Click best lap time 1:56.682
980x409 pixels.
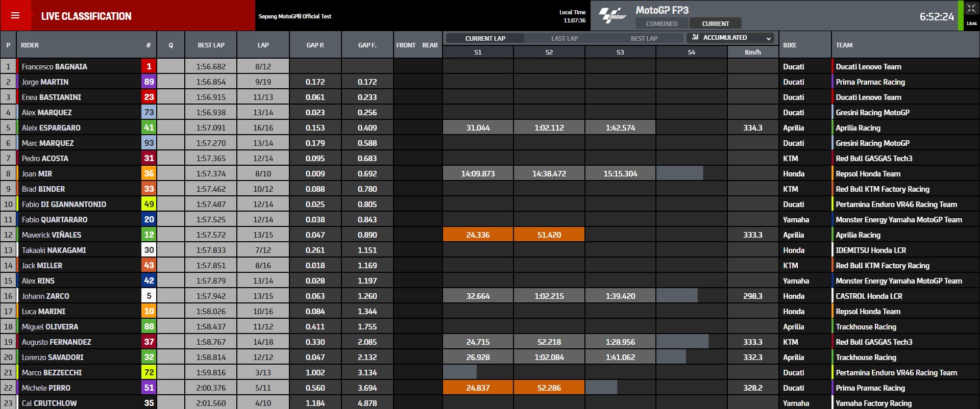coord(211,67)
